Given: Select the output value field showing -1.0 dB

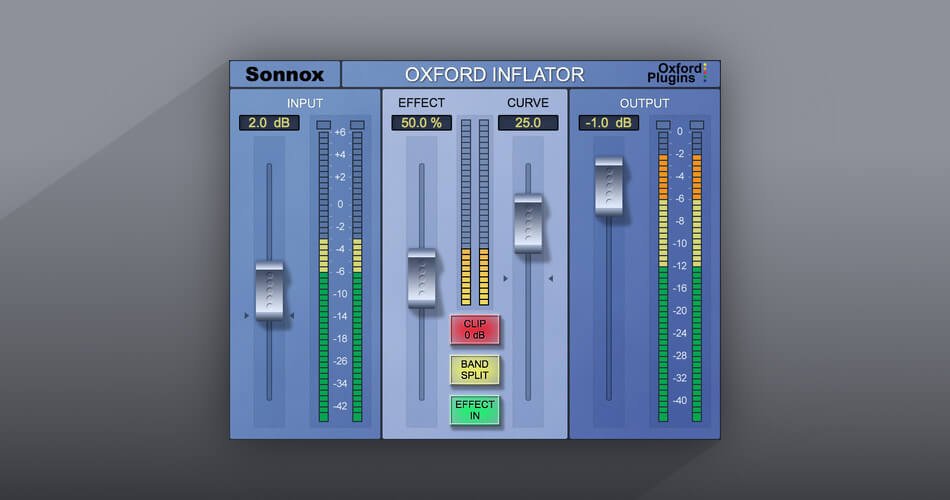Looking at the screenshot, I should coord(609,123).
